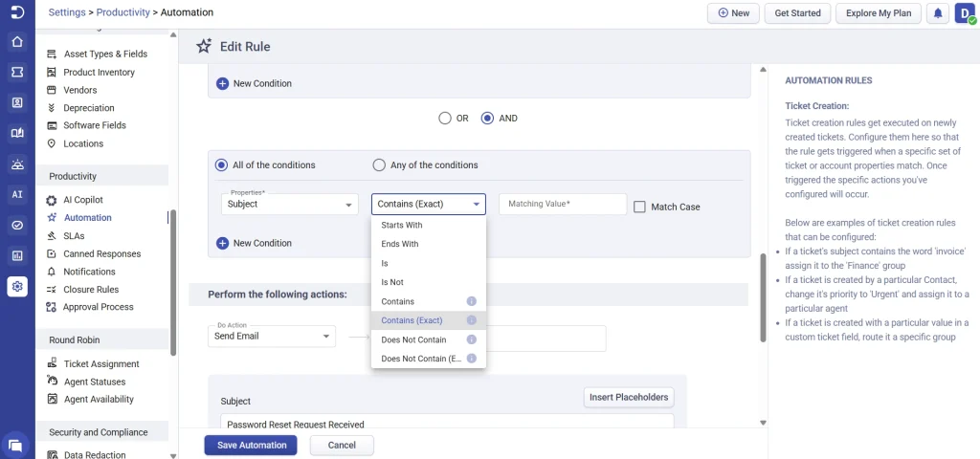Open the user avatar D icon
The width and height of the screenshot is (980, 459).
965,13
